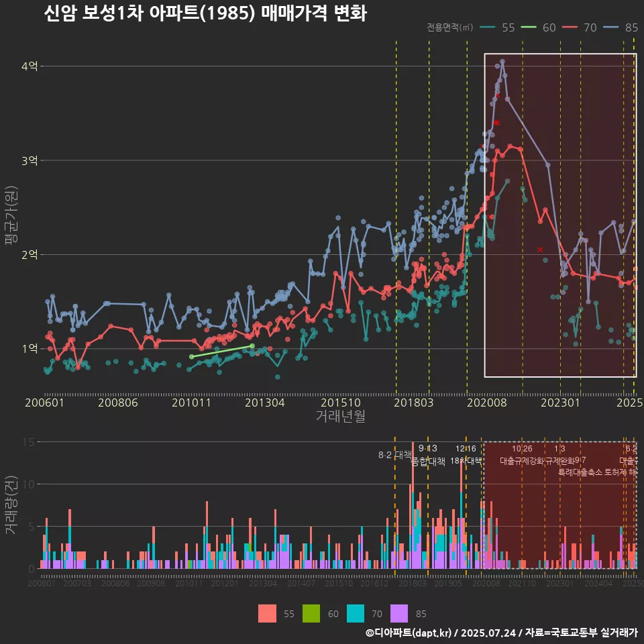Click the 70㎡ red line legend entry
Screen dimensions: 644x644
tap(579, 28)
